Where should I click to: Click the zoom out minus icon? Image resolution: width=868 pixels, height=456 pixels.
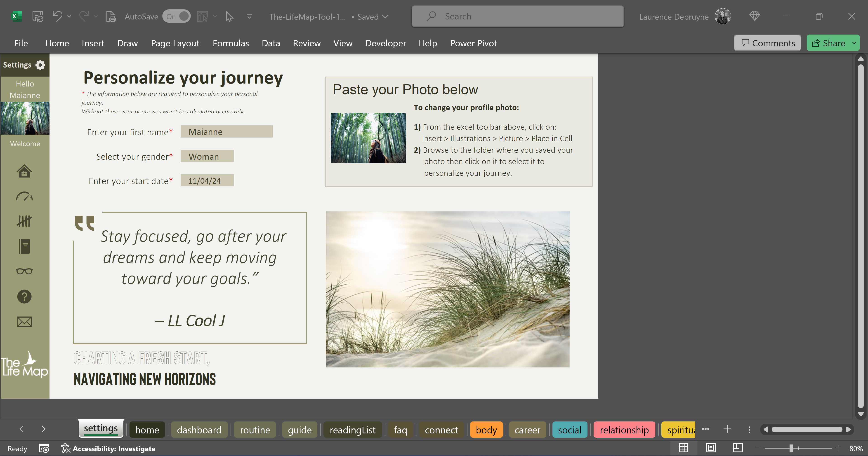tap(758, 448)
